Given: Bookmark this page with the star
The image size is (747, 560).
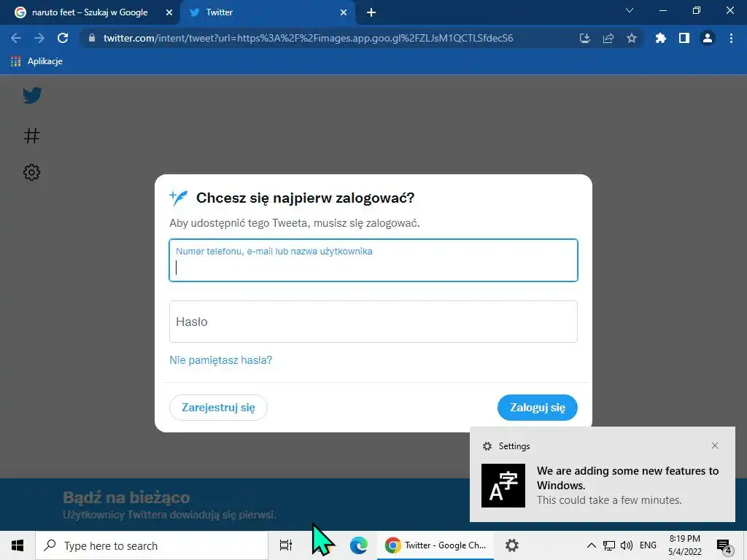Looking at the screenshot, I should (632, 38).
